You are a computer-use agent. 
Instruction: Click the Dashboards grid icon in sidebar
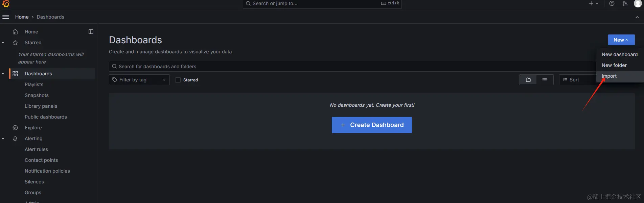coord(15,74)
